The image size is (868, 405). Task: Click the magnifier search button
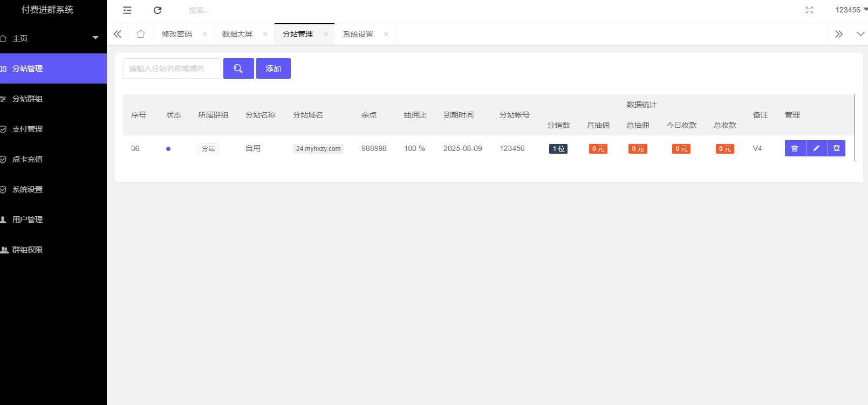tap(238, 68)
